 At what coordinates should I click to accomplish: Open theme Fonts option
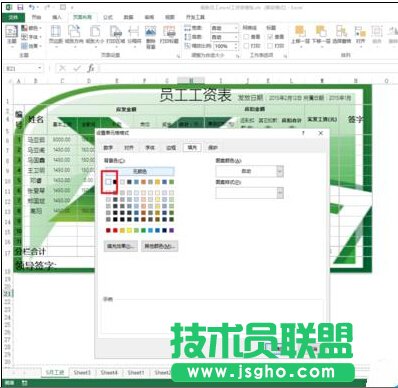point(31,37)
